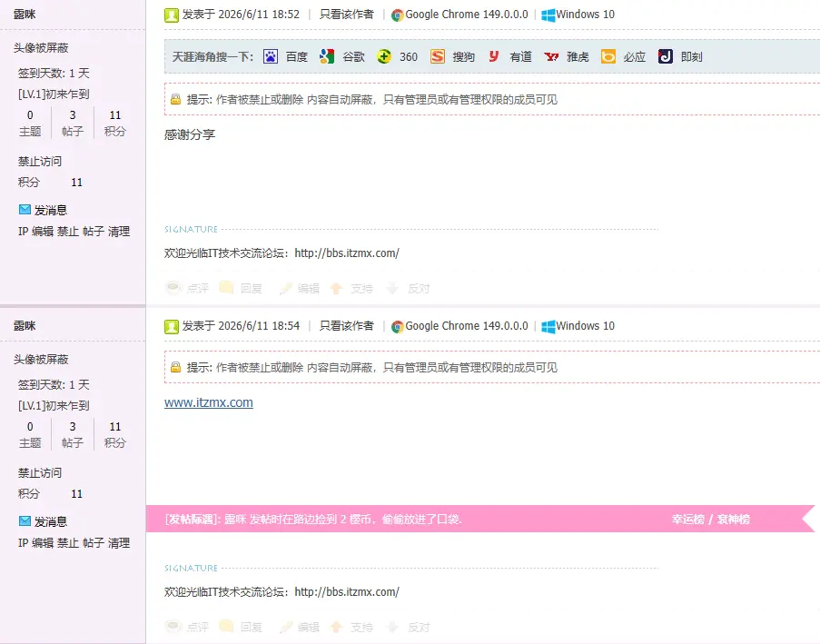Screen dimensions: 820x644
Task: Click the poster icon of the 18:52 post
Action: point(172,15)
